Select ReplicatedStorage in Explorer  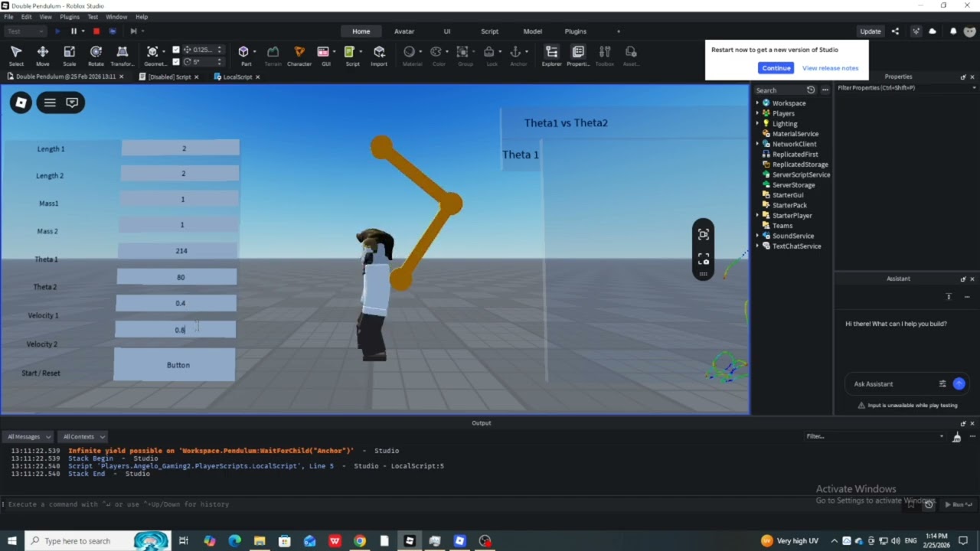point(800,165)
